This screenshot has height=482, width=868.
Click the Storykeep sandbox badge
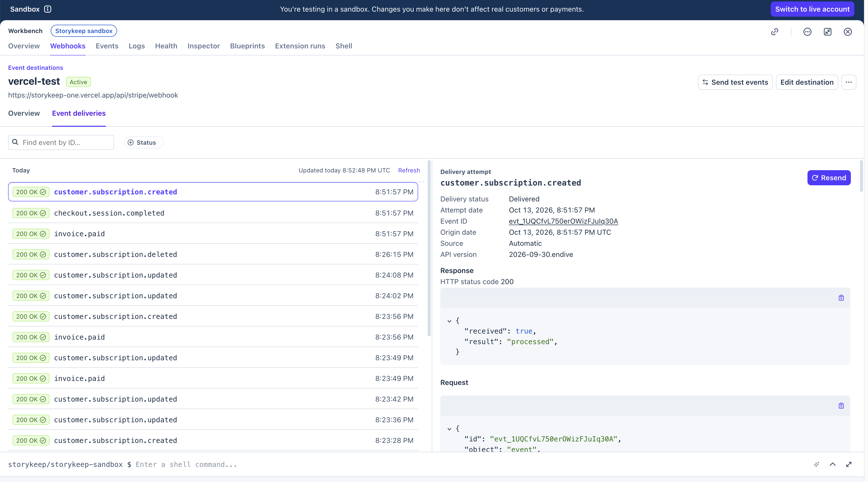click(x=83, y=31)
